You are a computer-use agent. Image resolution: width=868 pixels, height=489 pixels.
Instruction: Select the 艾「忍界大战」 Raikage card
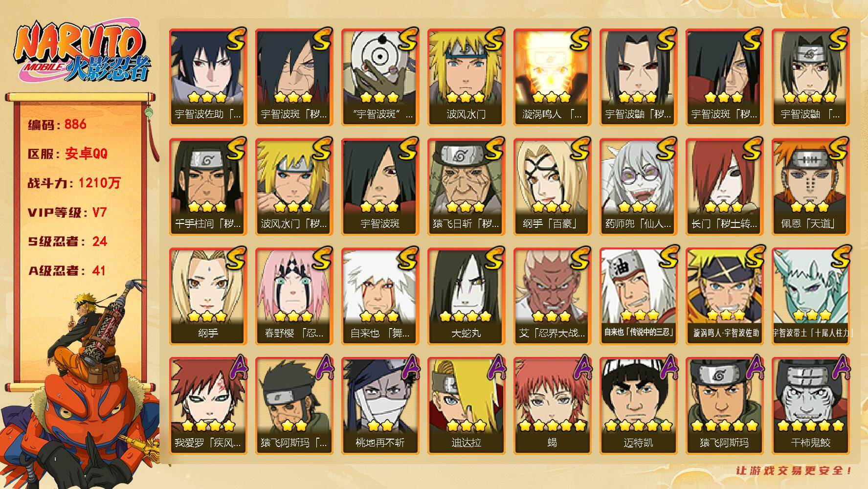click(552, 296)
